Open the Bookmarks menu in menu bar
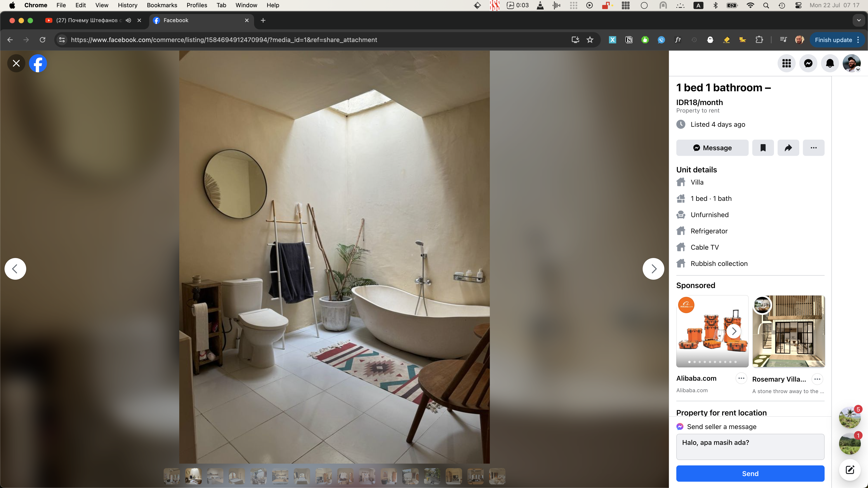 (162, 5)
